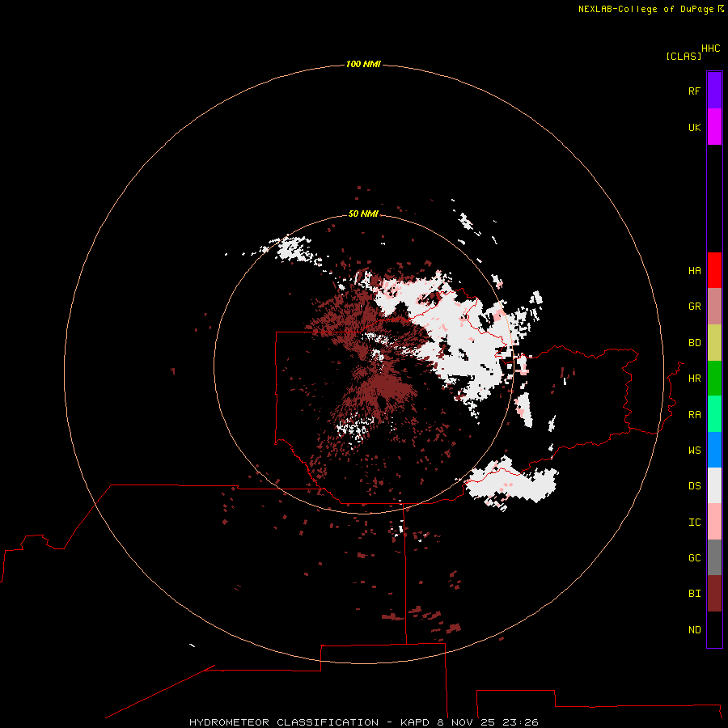Select the BD yellow legend swatch
Image resolution: width=728 pixels, height=728 pixels.
714,343
